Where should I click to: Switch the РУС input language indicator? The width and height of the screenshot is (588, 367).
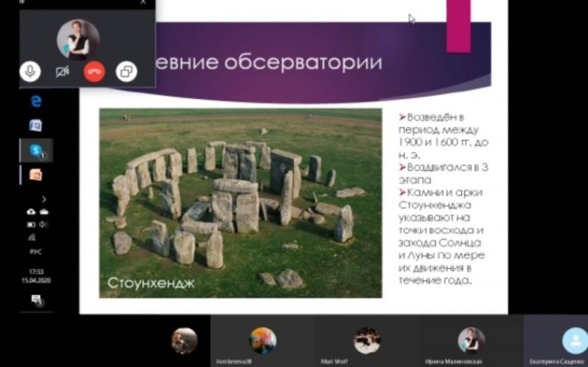36,252
